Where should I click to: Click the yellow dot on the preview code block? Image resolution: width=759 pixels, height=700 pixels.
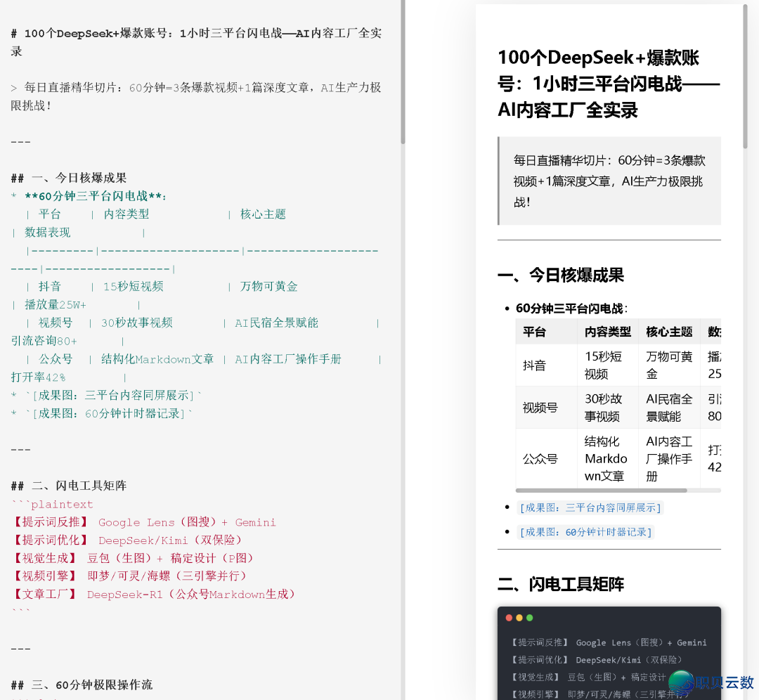[519, 618]
